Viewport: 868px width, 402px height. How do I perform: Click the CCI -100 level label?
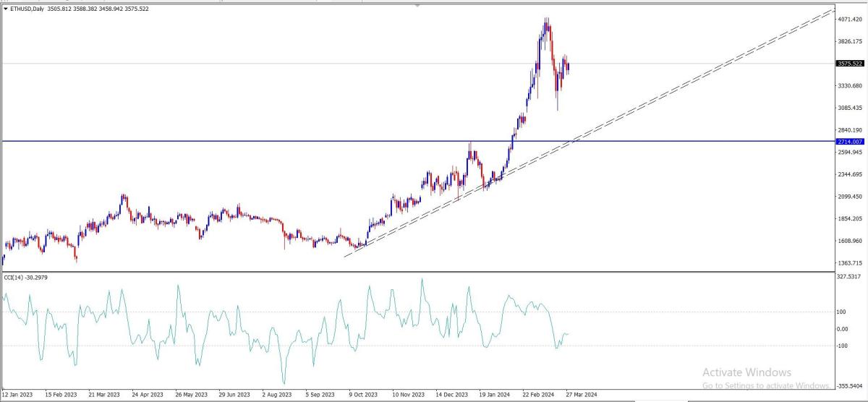843,346
